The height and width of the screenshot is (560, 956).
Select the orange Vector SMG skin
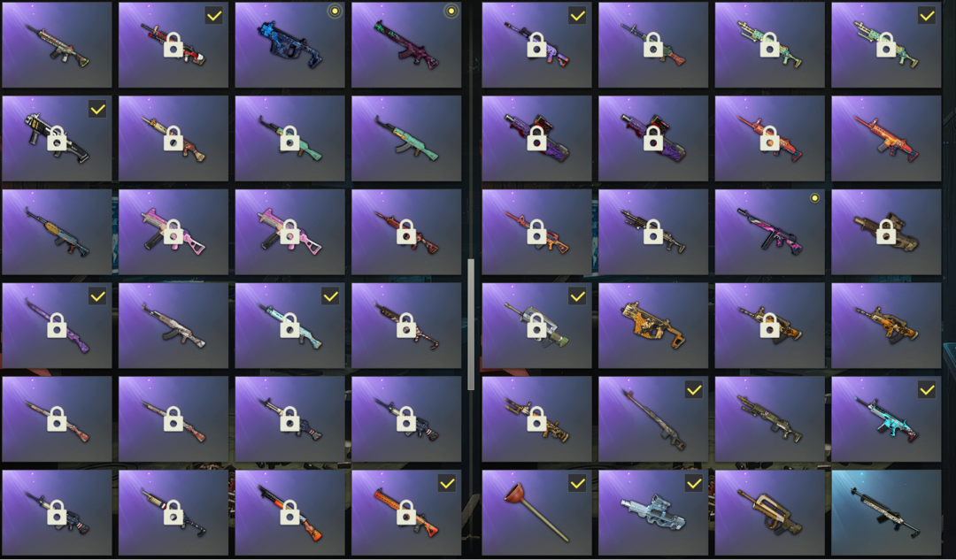click(653, 326)
